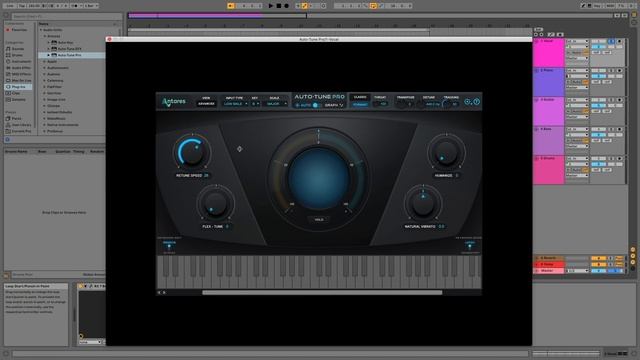Click the transport Record button
640x360 pixels.
287,6
